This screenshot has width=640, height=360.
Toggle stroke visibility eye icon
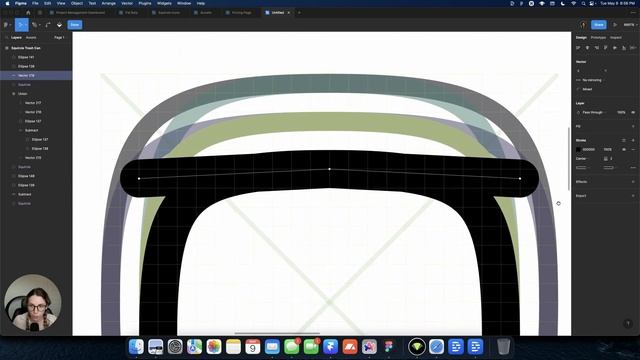tap(624, 149)
